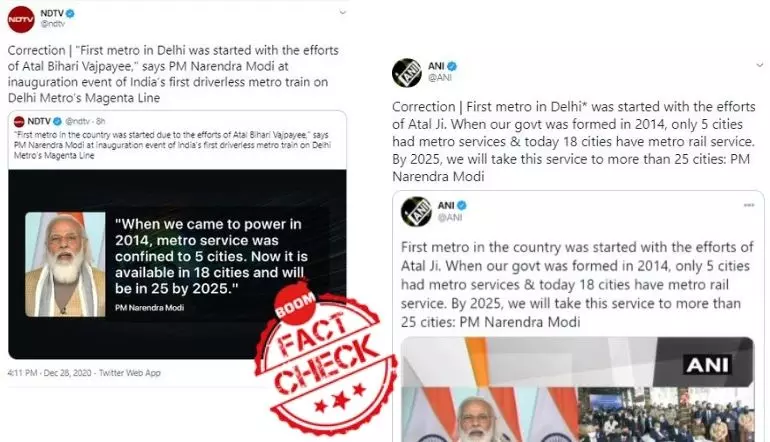Click the quoted ANI tweet avatar
This screenshot has width=770, height=442.
(416, 212)
